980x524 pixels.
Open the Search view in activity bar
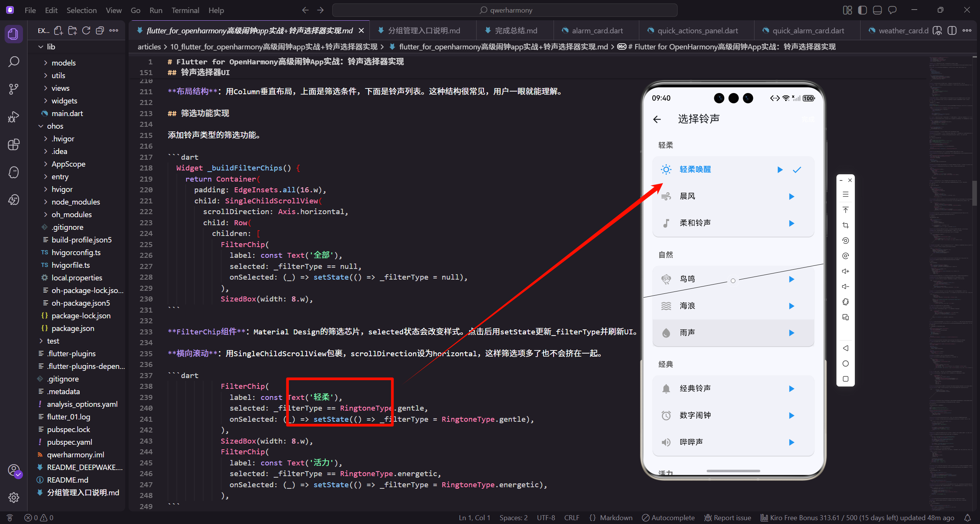tap(14, 62)
